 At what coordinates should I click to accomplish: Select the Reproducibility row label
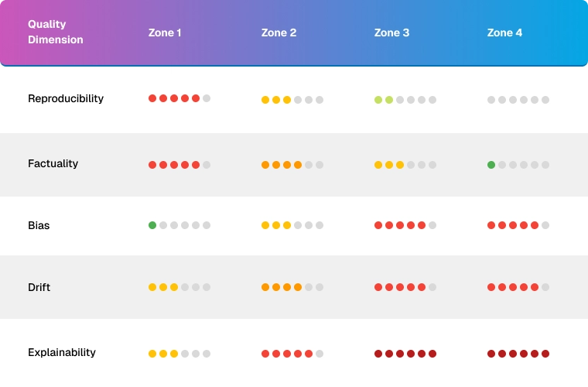[x=66, y=98]
